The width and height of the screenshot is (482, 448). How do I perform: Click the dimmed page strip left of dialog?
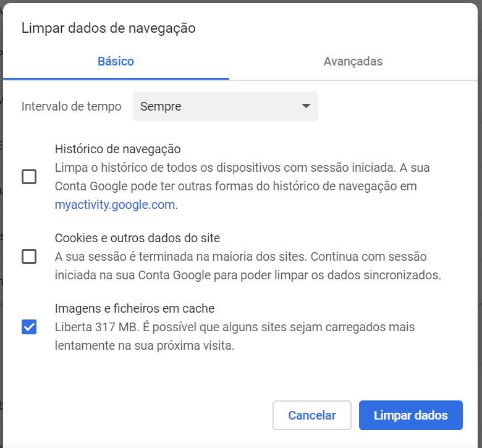1,224
